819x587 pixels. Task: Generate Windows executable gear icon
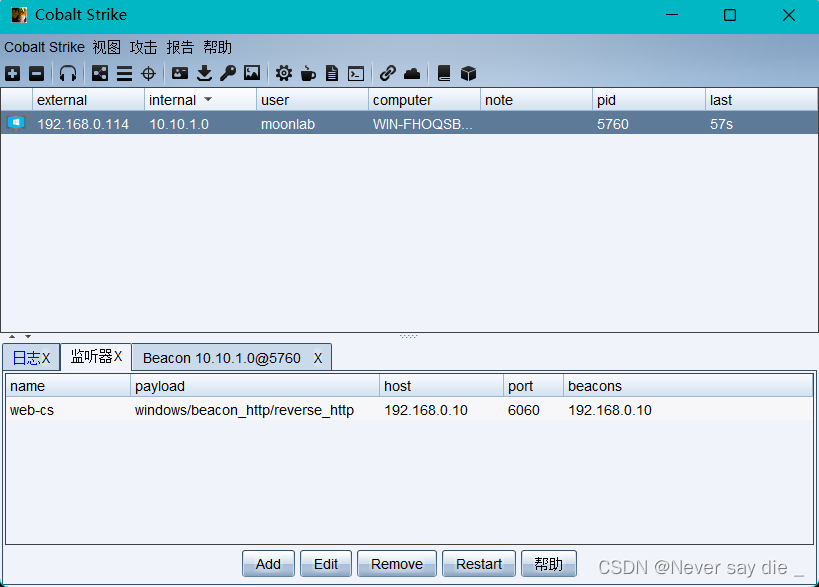click(x=284, y=74)
